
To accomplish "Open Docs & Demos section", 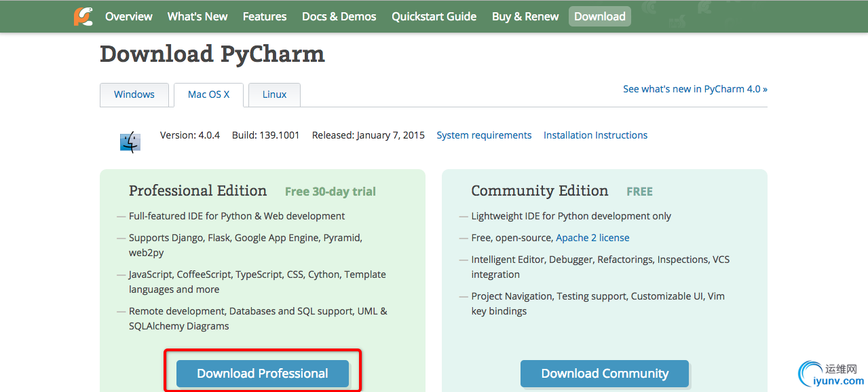I will (x=339, y=16).
